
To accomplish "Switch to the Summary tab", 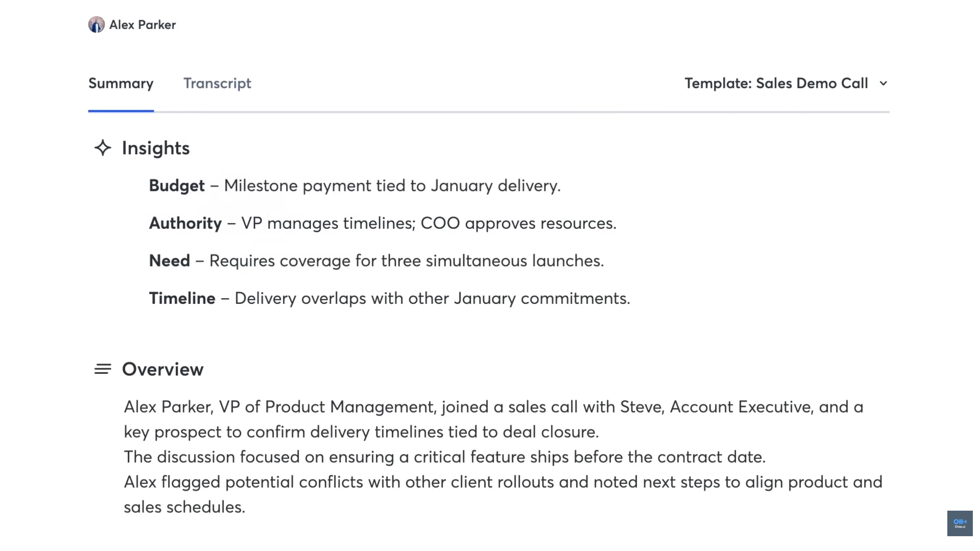I will 121,83.
